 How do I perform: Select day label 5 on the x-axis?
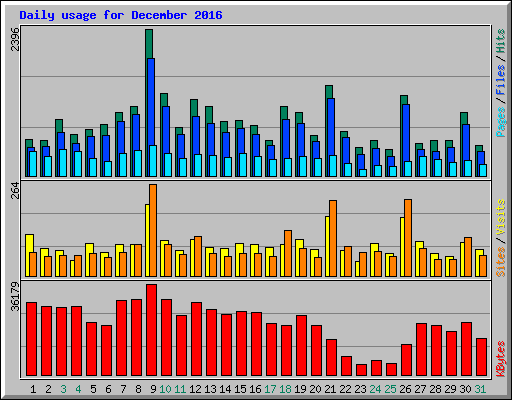[93, 389]
